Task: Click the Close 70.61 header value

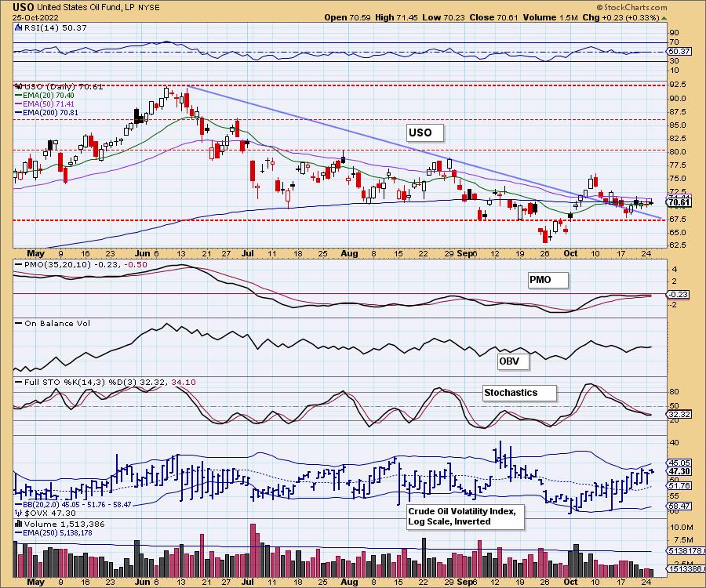Action: pos(494,17)
